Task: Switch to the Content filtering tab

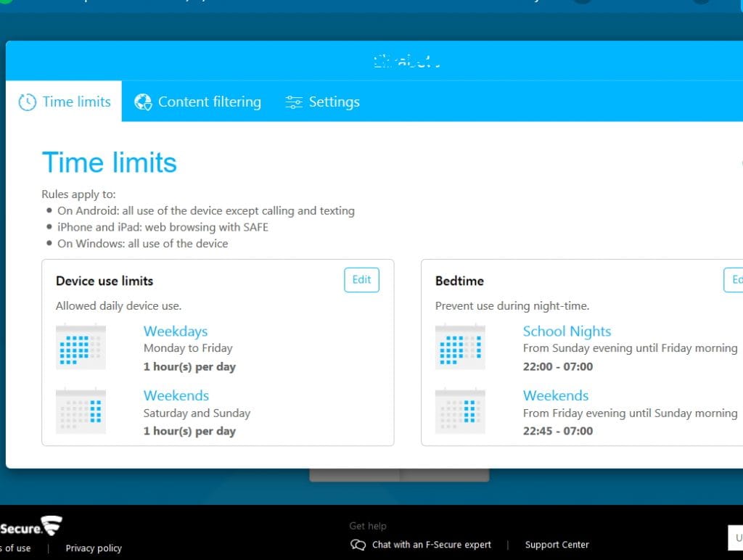Action: pyautogui.click(x=197, y=102)
